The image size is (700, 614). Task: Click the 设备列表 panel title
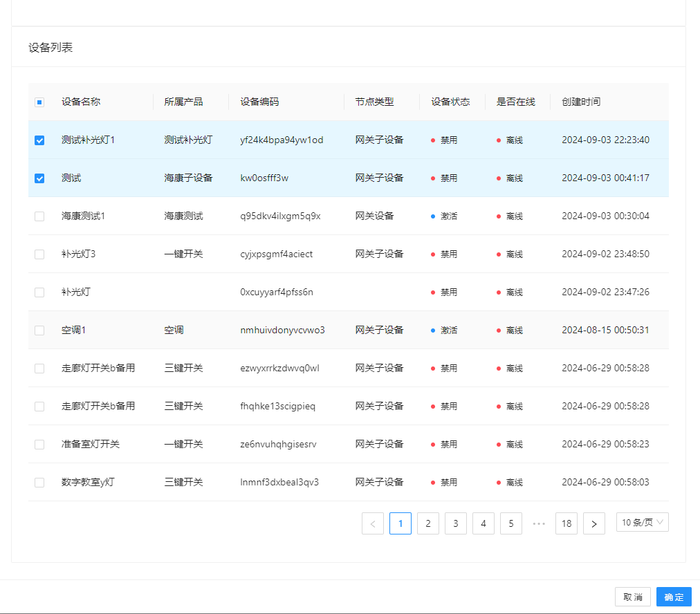pyautogui.click(x=50, y=47)
